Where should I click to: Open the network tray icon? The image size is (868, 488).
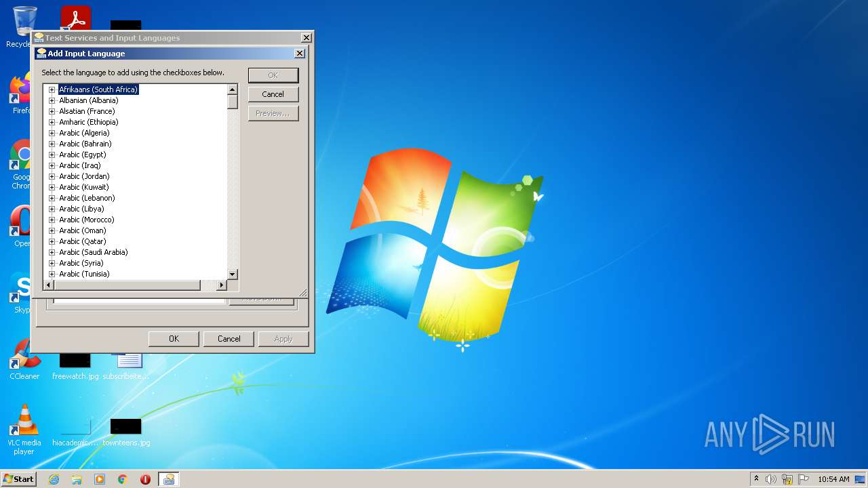coord(787,479)
